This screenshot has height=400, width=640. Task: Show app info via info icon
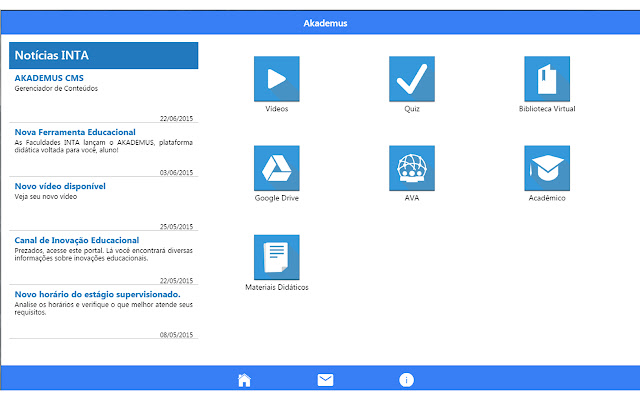(x=406, y=380)
